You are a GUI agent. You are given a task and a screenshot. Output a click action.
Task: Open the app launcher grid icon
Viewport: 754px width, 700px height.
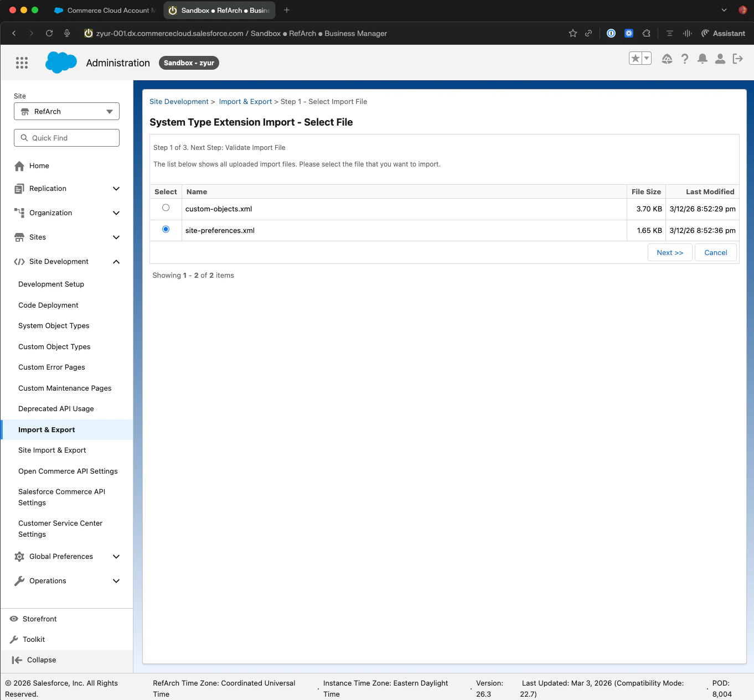pyautogui.click(x=22, y=63)
